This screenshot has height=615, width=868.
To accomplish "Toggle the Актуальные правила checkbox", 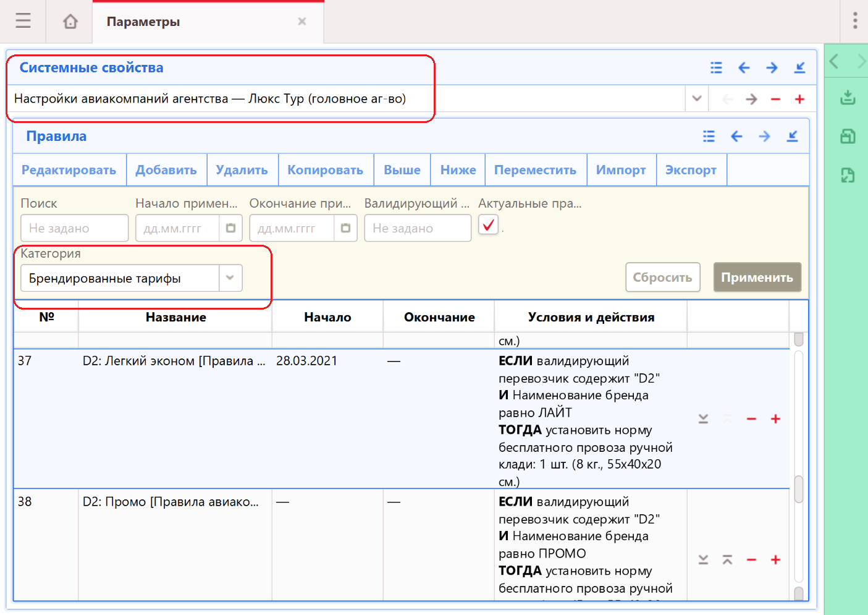I will coord(488,226).
